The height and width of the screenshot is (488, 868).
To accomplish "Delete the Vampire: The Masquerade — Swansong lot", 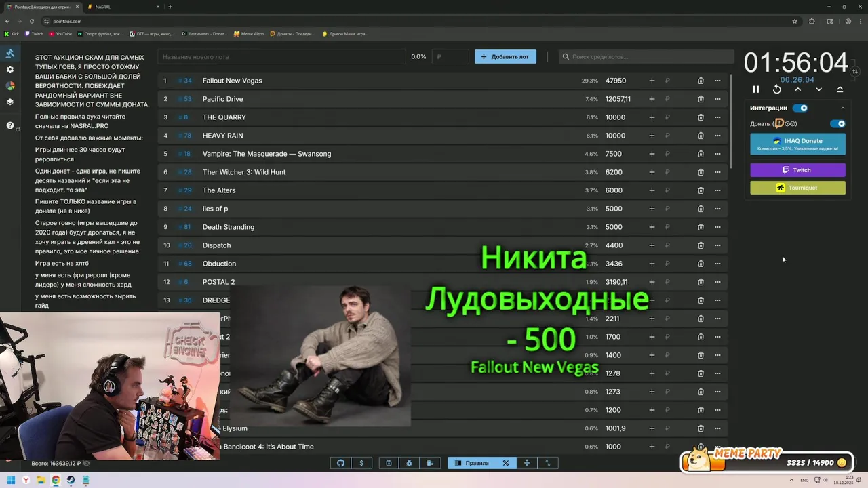I will click(x=701, y=154).
